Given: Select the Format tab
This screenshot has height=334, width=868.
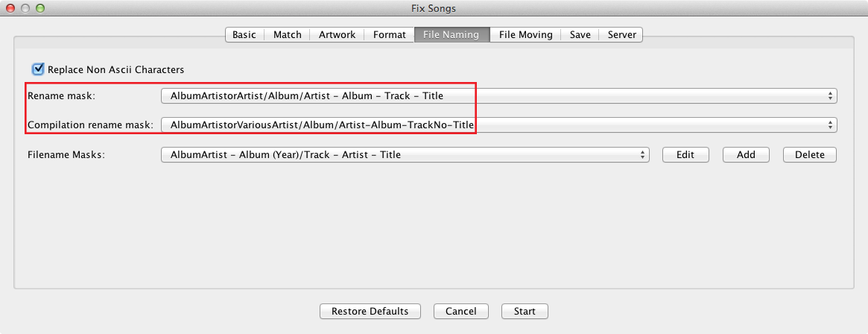Looking at the screenshot, I should pyautogui.click(x=389, y=34).
